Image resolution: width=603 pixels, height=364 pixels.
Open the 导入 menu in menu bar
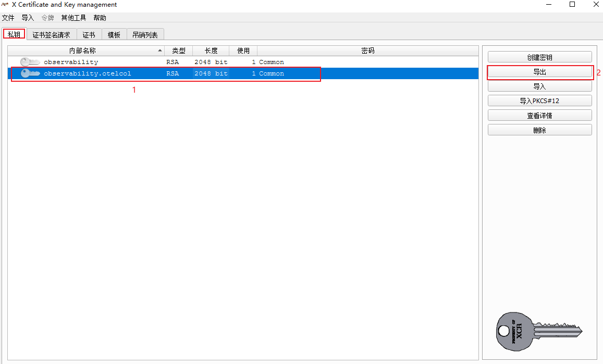(28, 18)
